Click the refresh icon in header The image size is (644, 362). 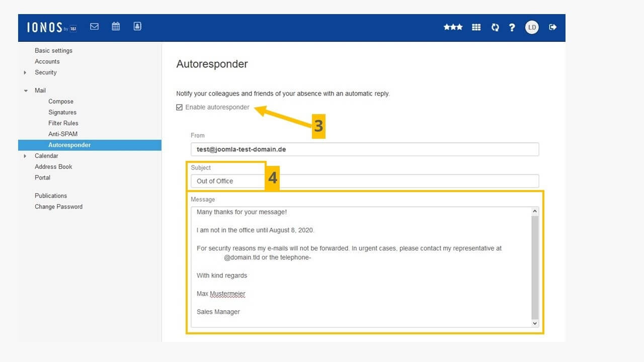click(495, 27)
